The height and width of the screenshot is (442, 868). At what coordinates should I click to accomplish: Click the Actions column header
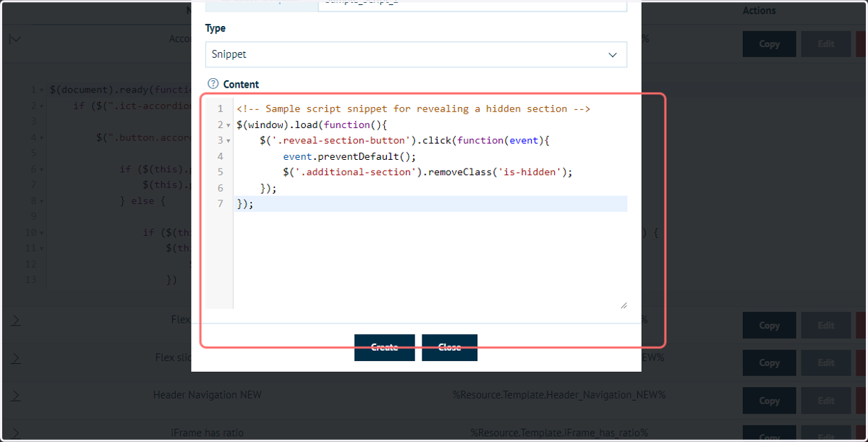click(759, 11)
